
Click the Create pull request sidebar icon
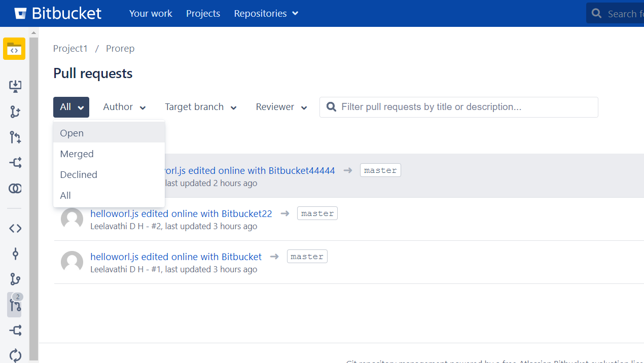pyautogui.click(x=15, y=137)
